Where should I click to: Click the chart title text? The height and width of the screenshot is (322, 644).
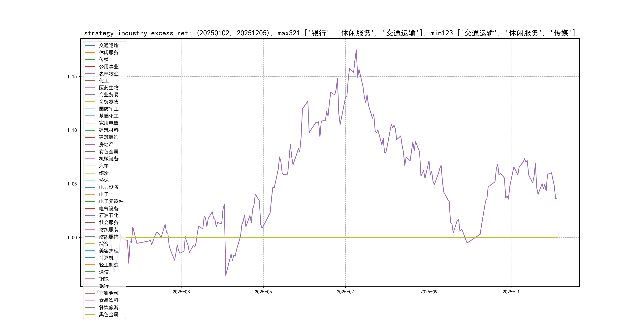330,33
